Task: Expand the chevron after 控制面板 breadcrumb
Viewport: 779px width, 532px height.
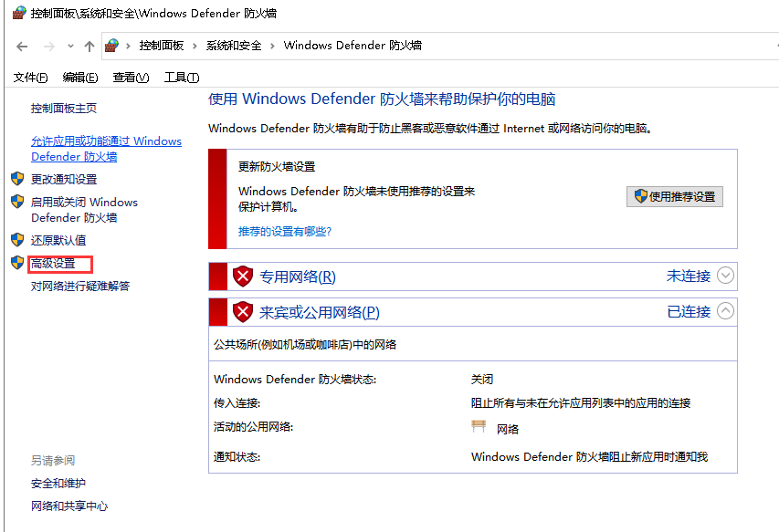Action: 195,47
